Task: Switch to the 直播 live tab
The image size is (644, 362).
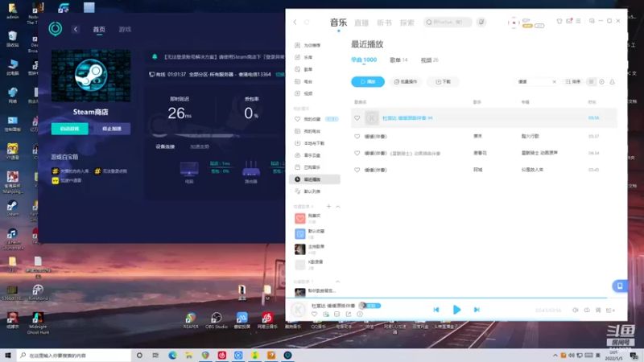Action: pyautogui.click(x=361, y=23)
